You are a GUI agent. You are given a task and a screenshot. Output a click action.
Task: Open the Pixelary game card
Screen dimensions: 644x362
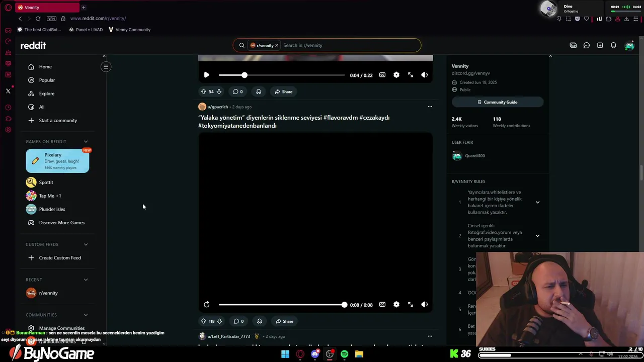point(57,161)
